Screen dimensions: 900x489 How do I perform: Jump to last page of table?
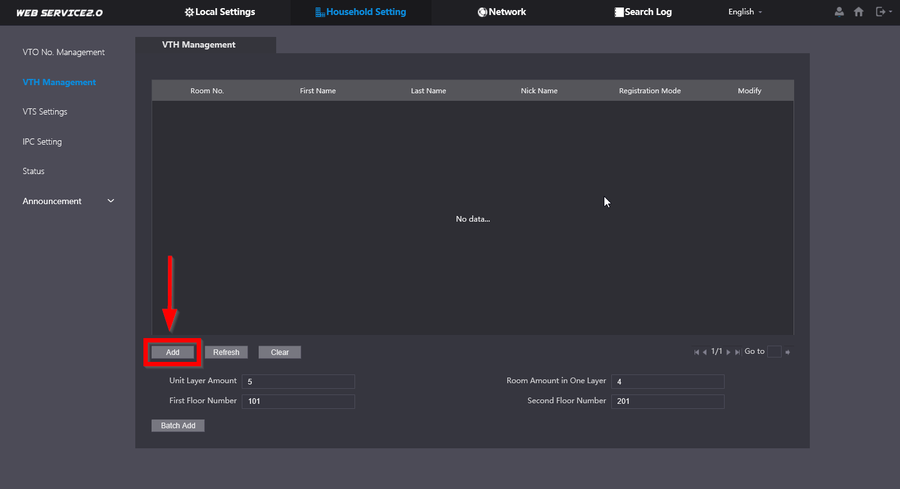(x=738, y=352)
